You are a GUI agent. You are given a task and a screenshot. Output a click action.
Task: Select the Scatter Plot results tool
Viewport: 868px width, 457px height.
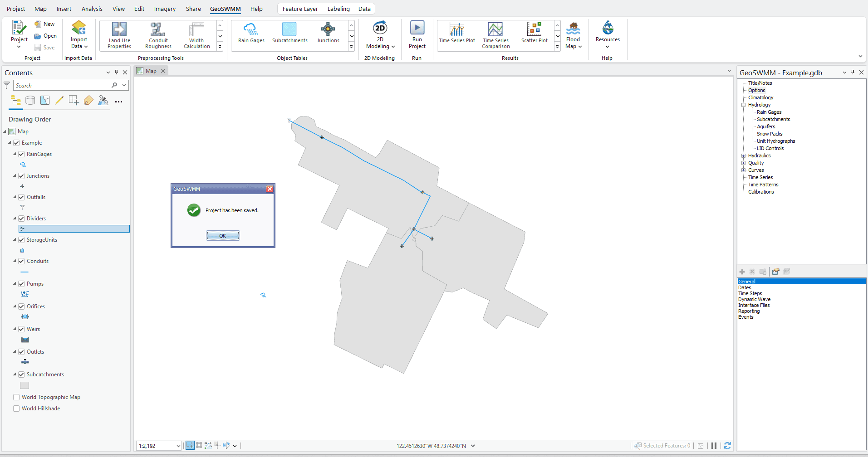pos(535,34)
